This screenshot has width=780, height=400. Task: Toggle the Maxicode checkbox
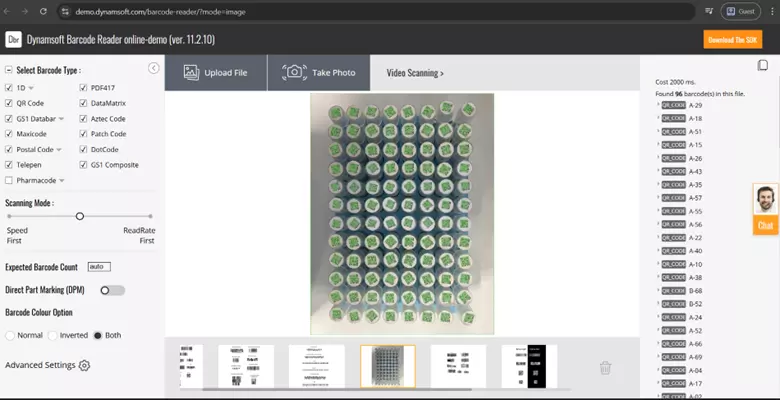point(8,134)
